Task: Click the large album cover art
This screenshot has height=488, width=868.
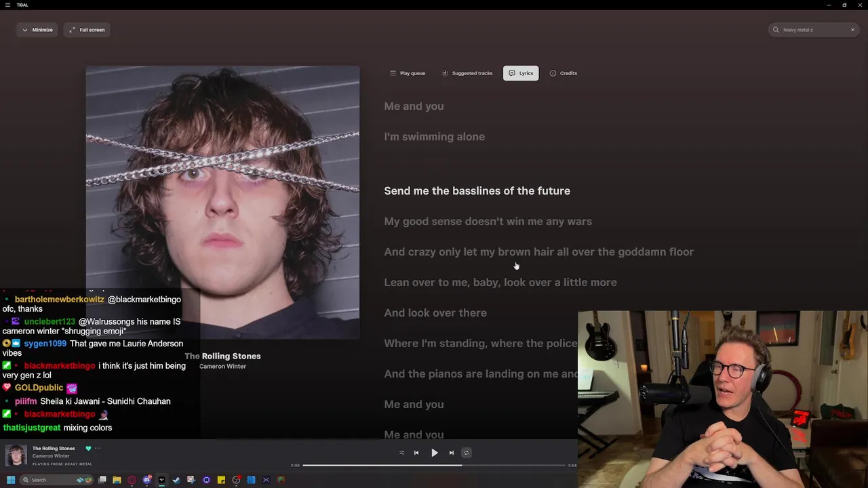Action: (222, 202)
